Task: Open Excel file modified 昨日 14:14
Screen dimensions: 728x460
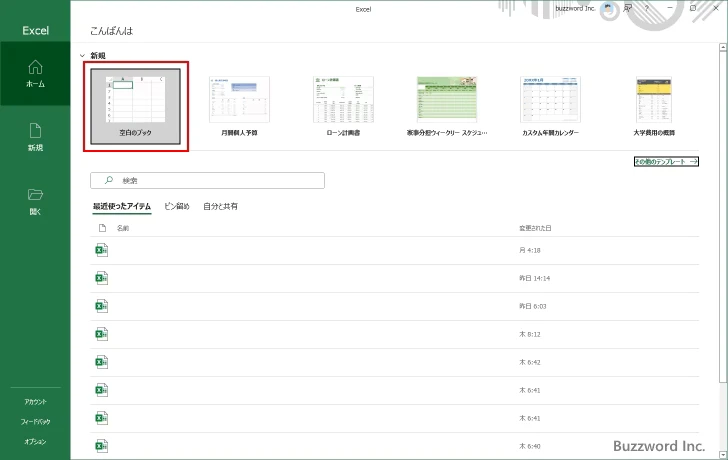Action: 395,279
